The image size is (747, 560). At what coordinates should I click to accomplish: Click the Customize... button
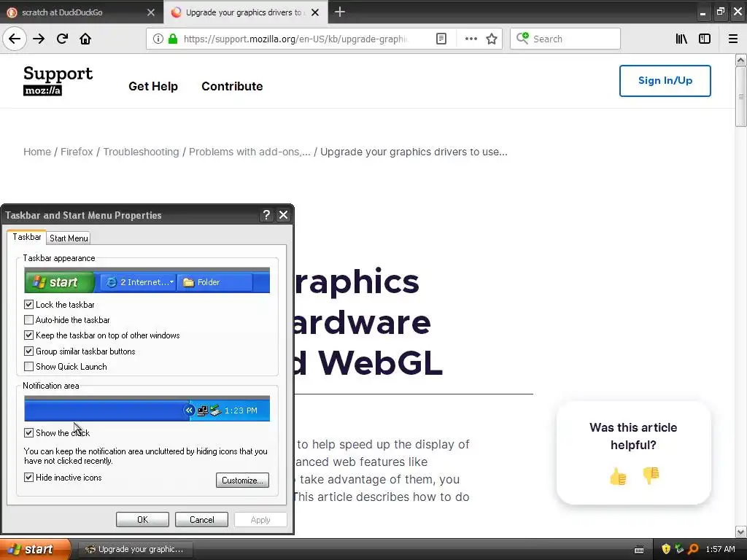click(242, 480)
